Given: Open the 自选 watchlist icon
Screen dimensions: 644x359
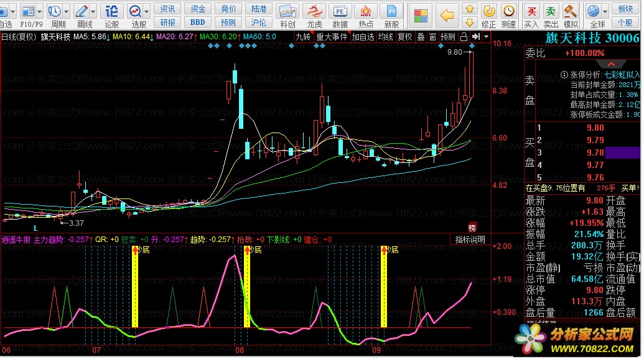Looking at the screenshot, I should pyautogui.click(x=3, y=11).
